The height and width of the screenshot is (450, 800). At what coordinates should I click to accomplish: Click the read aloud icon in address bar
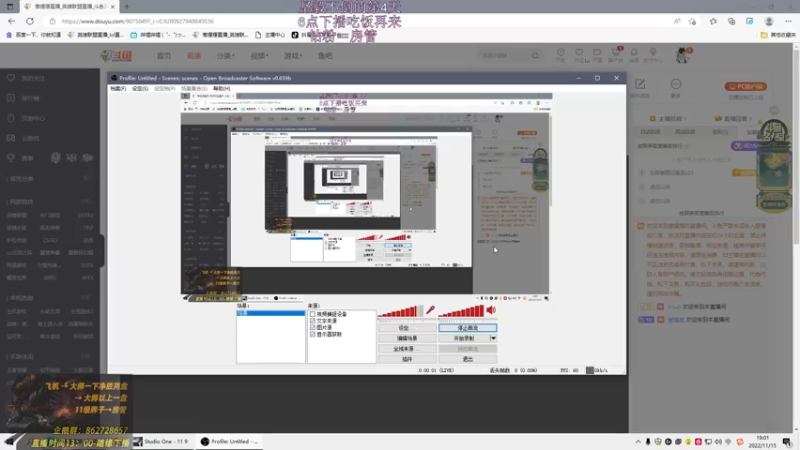[677, 21]
